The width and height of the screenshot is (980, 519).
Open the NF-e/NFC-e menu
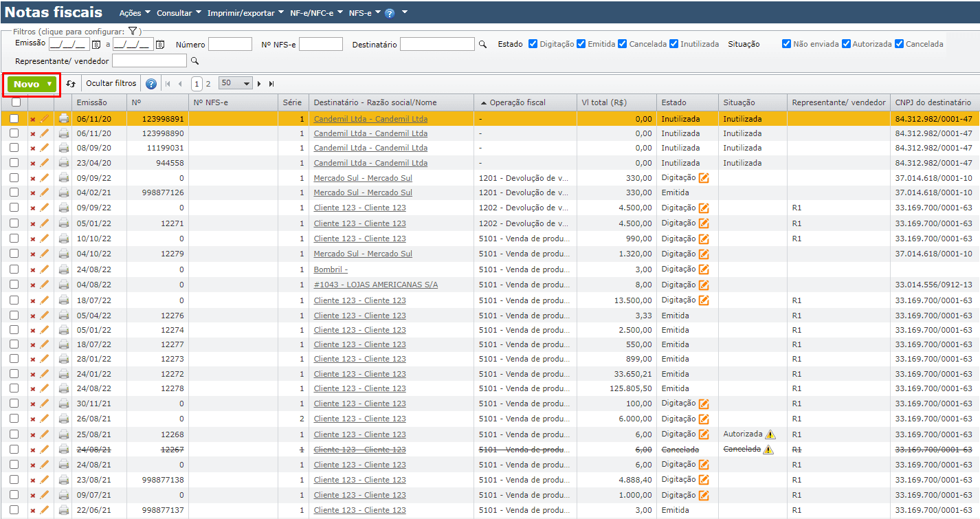[x=317, y=13]
